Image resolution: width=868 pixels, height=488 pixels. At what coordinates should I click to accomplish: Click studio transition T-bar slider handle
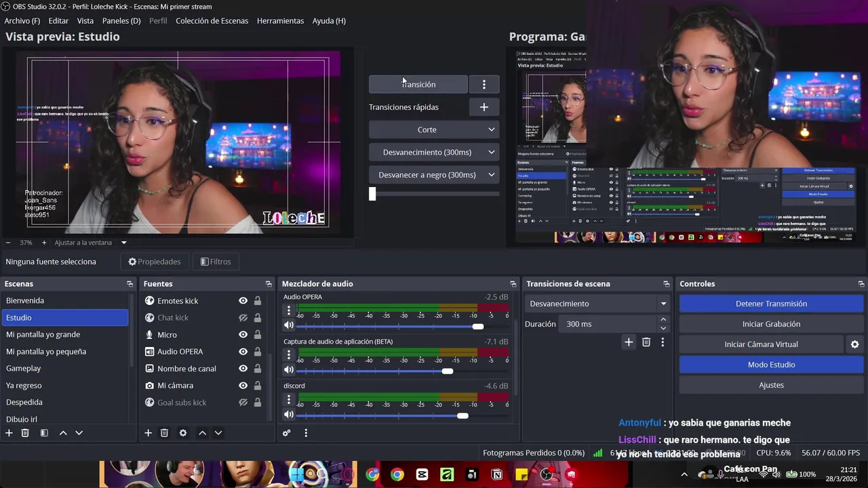(372, 194)
